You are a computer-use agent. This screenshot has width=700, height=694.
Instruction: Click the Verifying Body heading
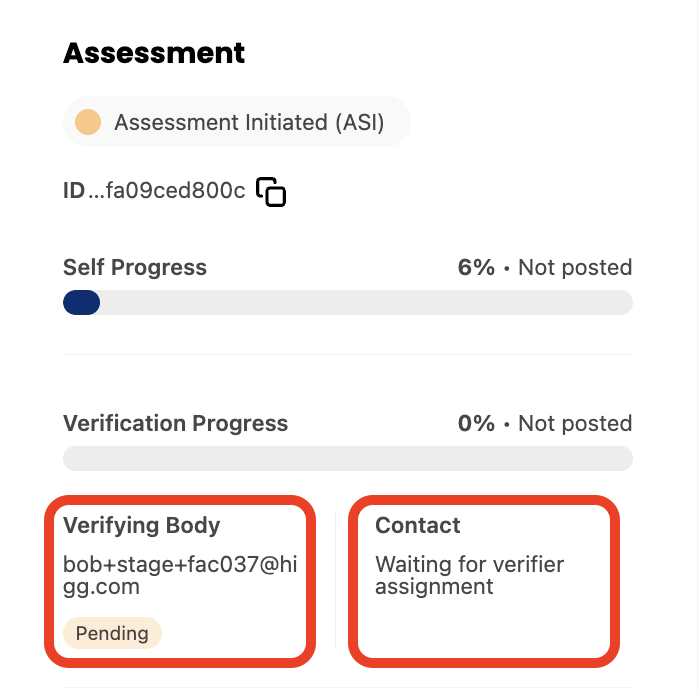coord(142,525)
